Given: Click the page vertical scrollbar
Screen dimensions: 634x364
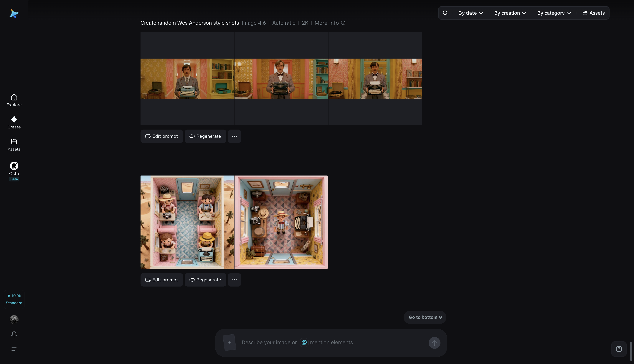Looking at the screenshot, I should click(x=631, y=351).
